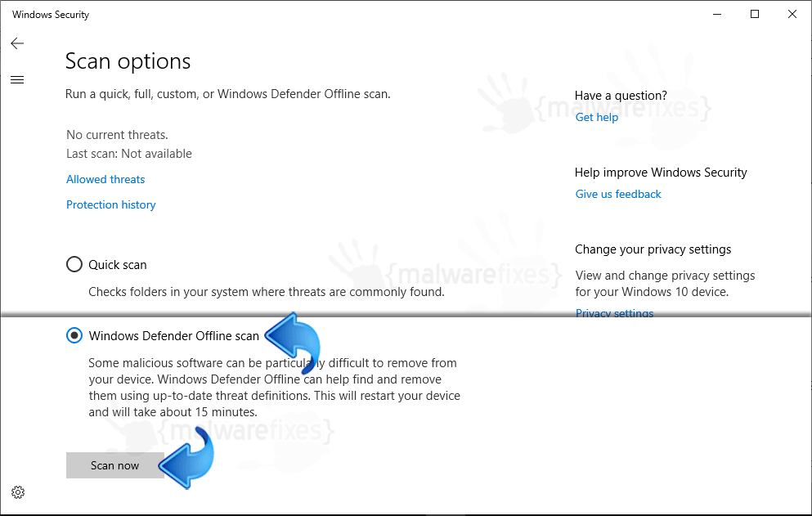
Task: Maximize the Windows Security window
Action: [755, 14]
